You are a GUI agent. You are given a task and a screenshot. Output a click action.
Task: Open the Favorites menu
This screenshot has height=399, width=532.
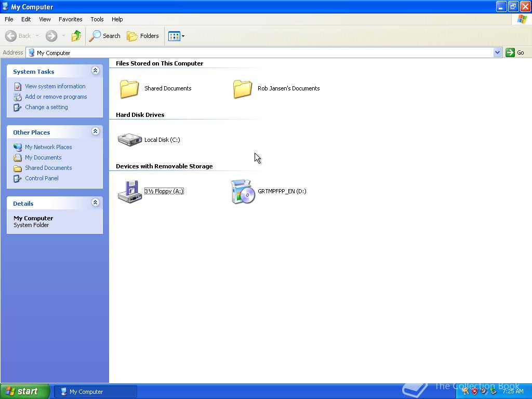70,19
